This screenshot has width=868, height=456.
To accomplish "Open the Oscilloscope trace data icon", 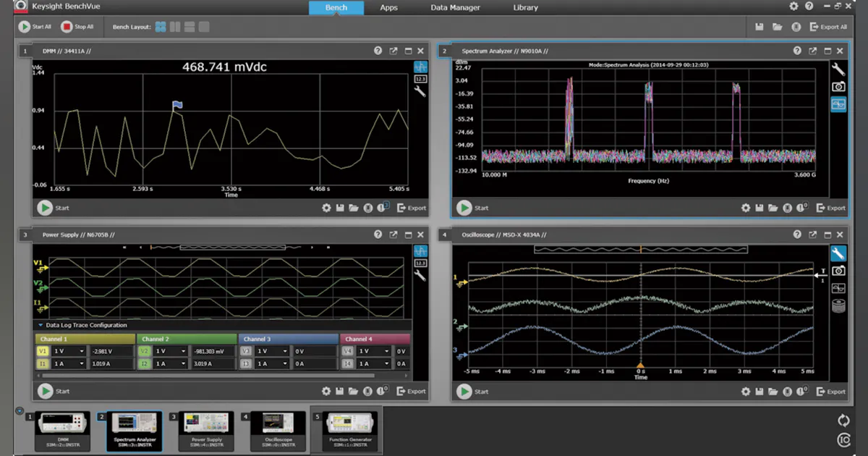I will [x=838, y=288].
